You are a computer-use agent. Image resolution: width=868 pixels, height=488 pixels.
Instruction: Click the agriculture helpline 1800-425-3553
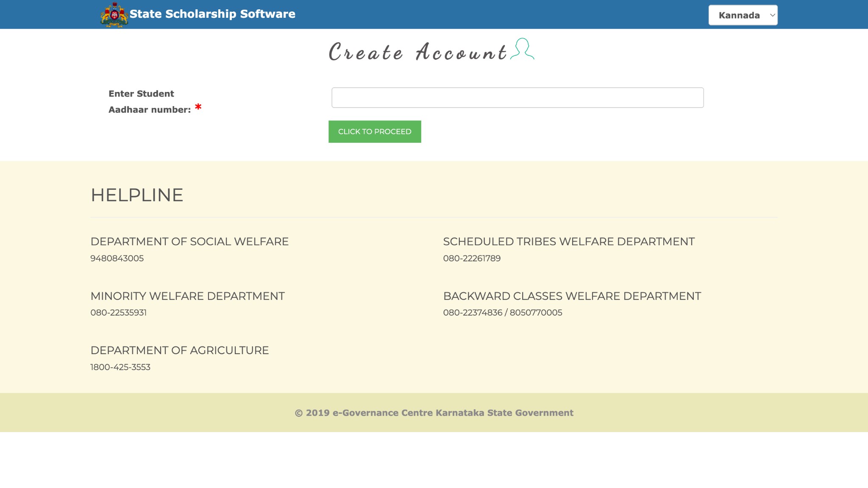120,367
